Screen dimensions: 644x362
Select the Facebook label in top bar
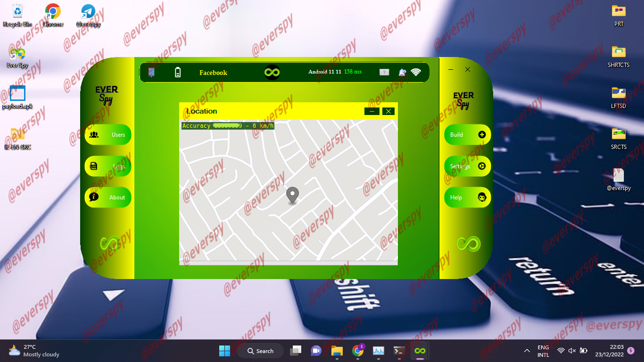213,73
